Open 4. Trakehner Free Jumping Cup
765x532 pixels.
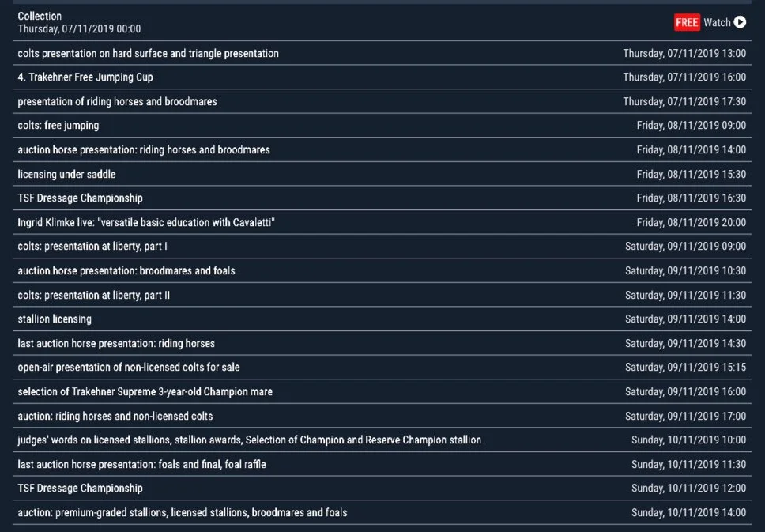[x=382, y=77]
